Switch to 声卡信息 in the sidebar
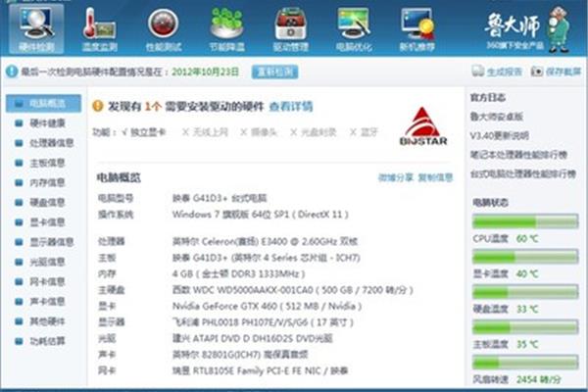 47,302
